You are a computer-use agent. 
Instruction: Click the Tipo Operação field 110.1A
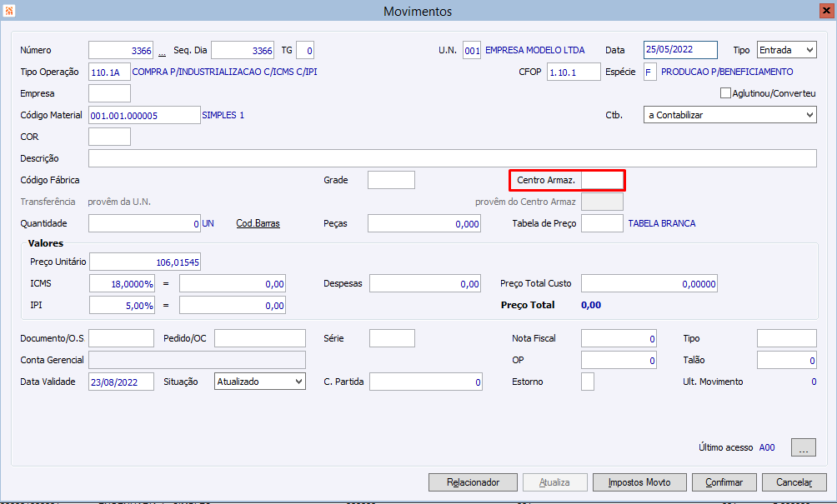point(109,72)
